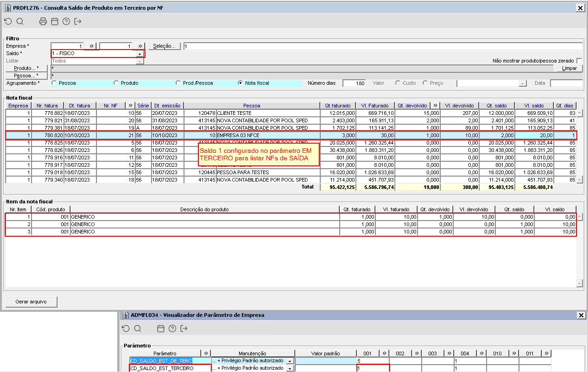Click the Seleção... button
Screen dimensions: 588x372
(164, 46)
